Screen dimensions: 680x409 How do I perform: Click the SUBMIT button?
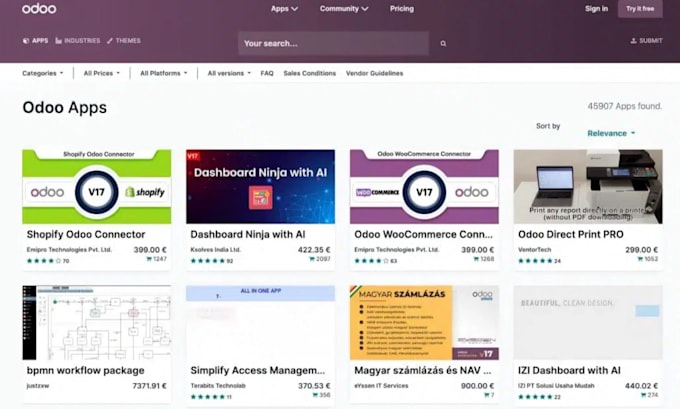pyautogui.click(x=646, y=40)
